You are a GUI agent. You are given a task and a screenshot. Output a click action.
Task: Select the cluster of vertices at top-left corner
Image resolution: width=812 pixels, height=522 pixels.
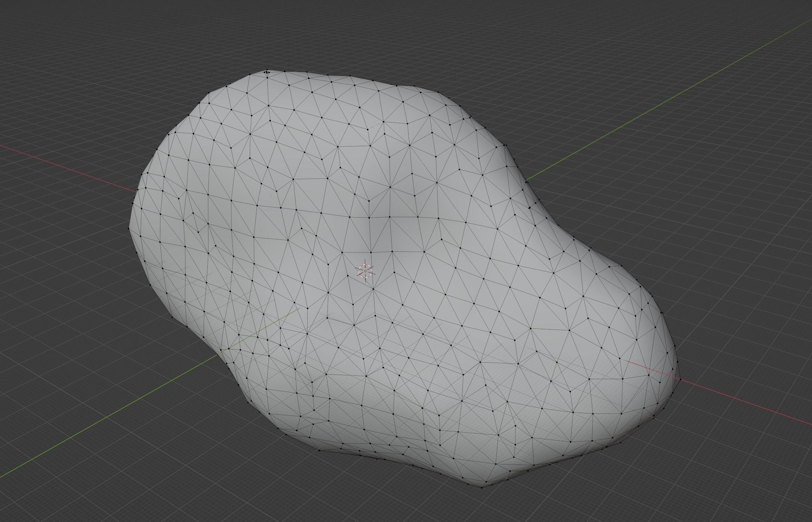tap(267, 71)
